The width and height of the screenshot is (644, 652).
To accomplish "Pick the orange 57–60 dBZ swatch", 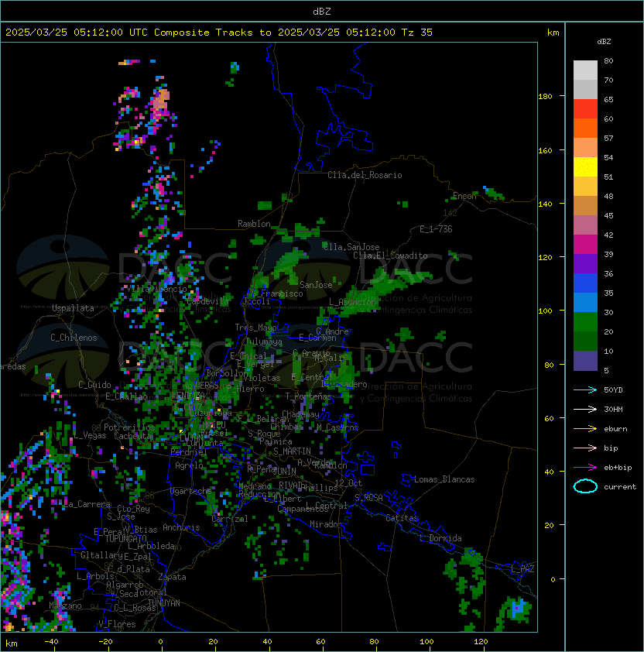I will (585, 128).
